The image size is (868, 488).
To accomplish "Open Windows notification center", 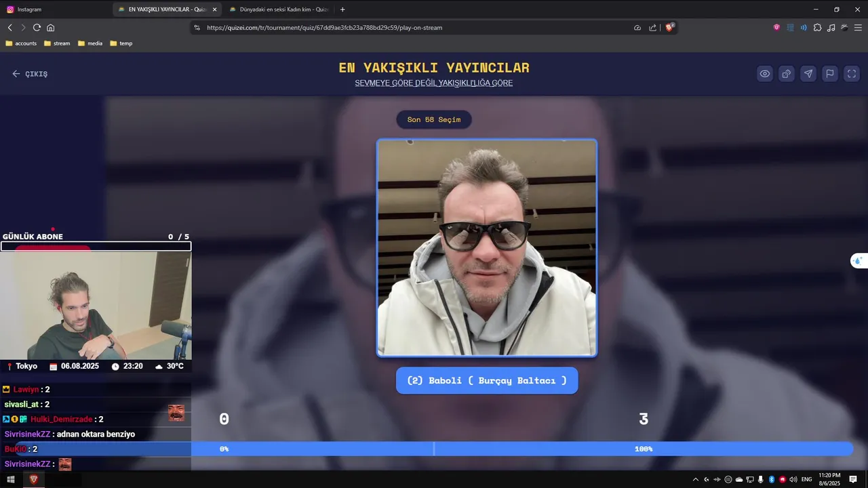I will pos(853,479).
